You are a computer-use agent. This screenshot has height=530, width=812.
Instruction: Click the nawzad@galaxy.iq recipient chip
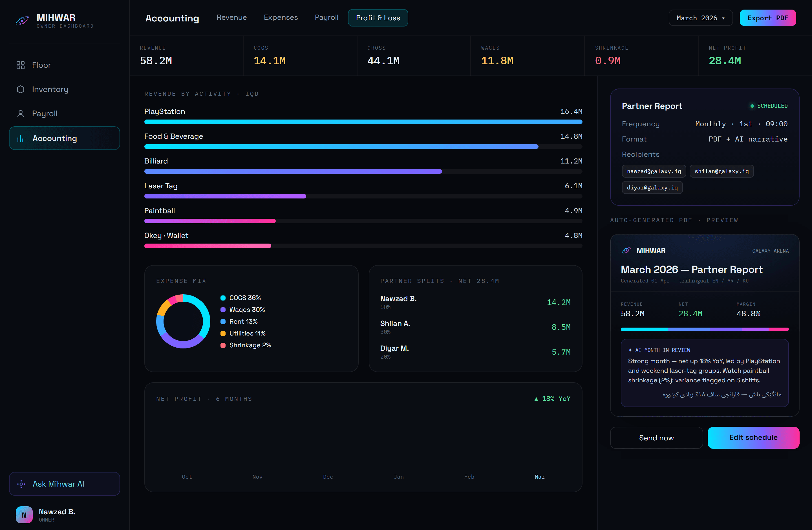(654, 171)
